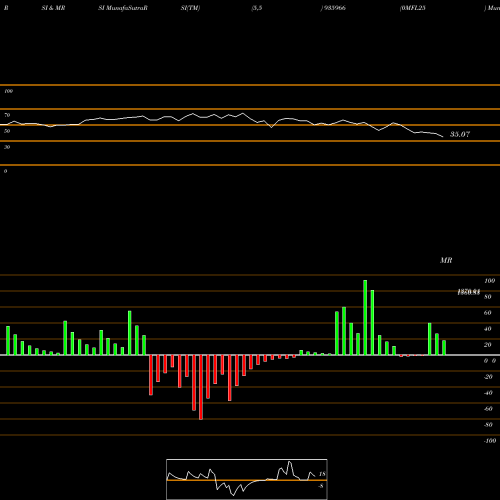Screen dimensions: 500x500
Task: Click the 'SI(TM)' header label
Action: (190, 8)
